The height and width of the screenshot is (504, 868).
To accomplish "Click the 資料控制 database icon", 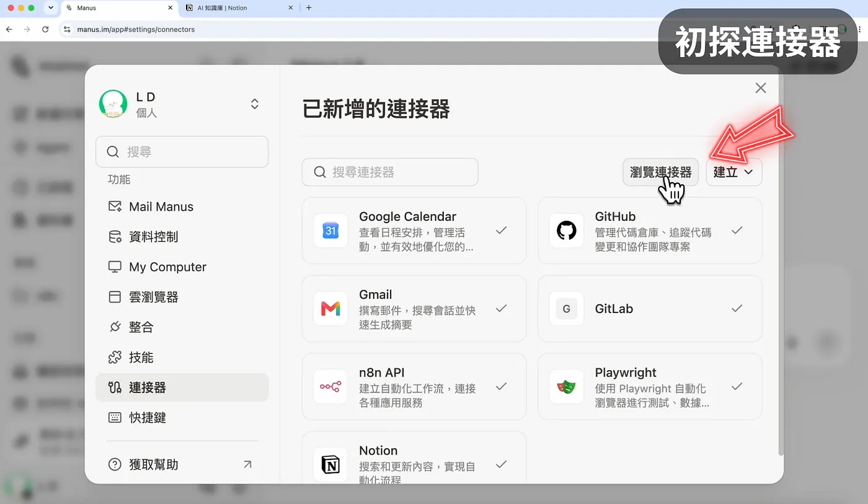I will coord(115,237).
